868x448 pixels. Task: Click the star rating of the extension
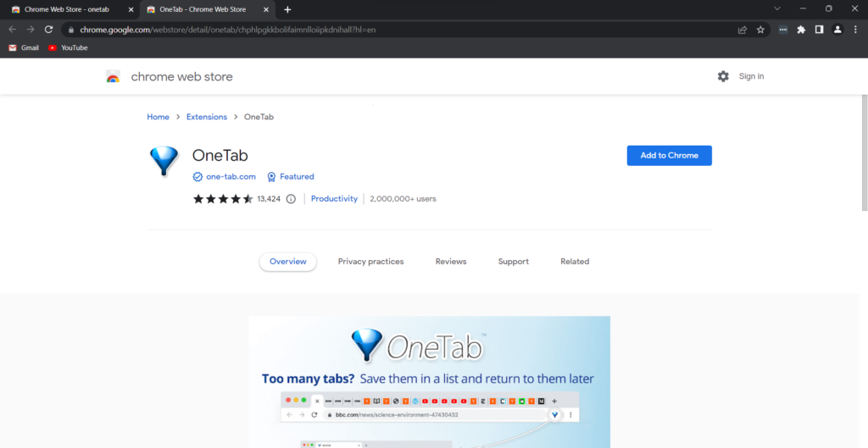pos(223,198)
